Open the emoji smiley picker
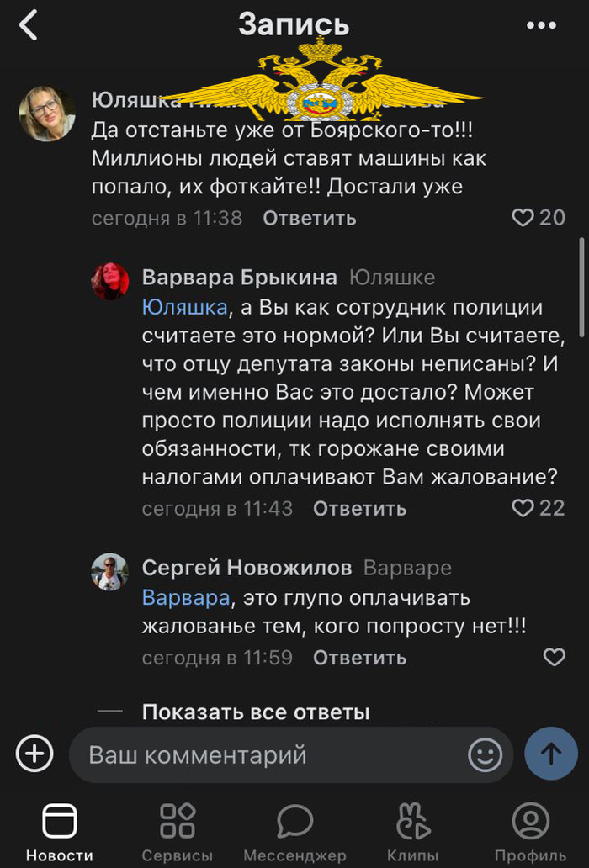This screenshot has width=589, height=868. click(485, 754)
